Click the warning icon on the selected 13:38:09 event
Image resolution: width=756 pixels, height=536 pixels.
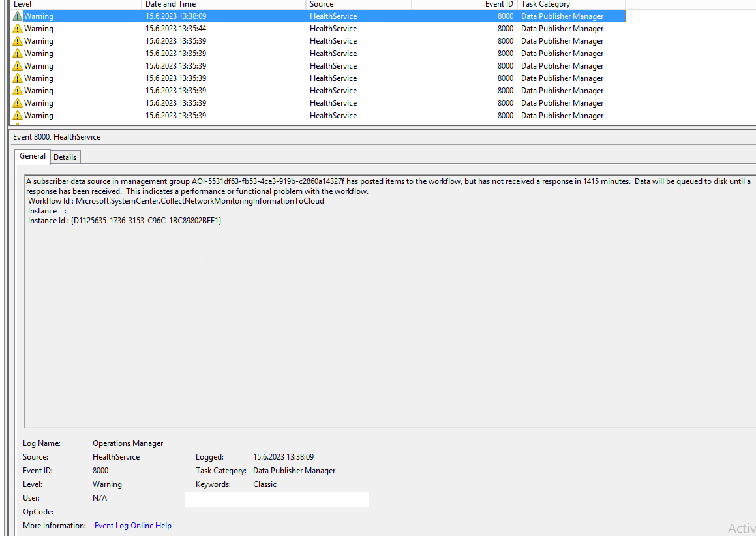coord(16,16)
